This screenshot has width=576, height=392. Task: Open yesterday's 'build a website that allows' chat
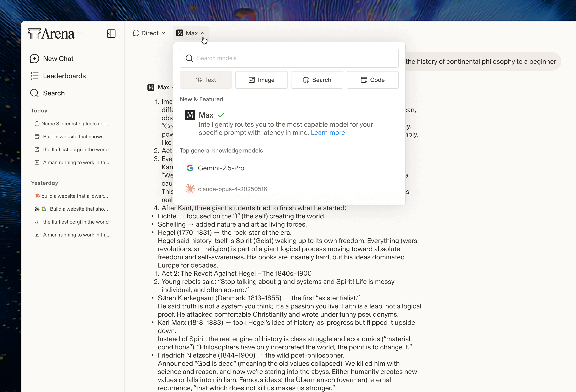coord(74,196)
